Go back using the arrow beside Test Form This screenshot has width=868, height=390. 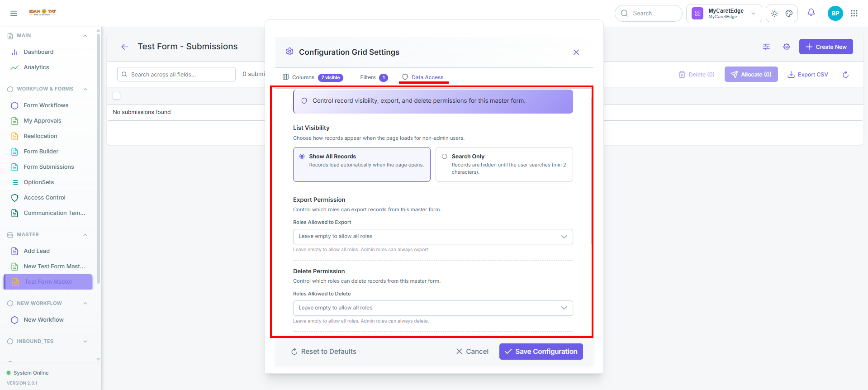pyautogui.click(x=125, y=47)
